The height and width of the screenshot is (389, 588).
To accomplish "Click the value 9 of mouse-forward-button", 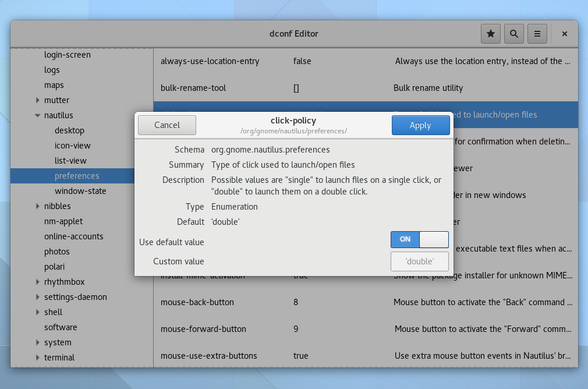I will [x=296, y=329].
